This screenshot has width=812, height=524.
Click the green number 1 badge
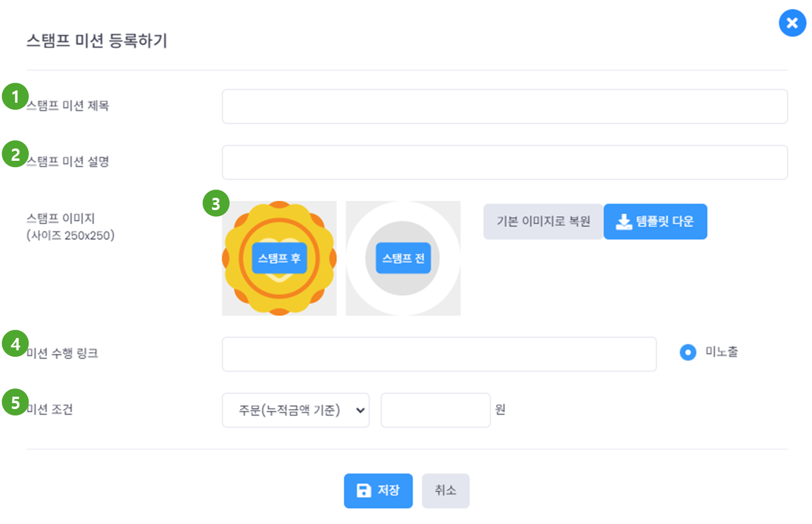(x=15, y=97)
